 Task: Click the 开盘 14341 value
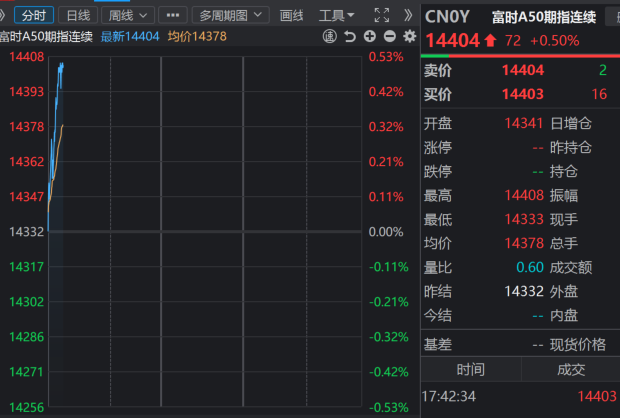tap(524, 123)
